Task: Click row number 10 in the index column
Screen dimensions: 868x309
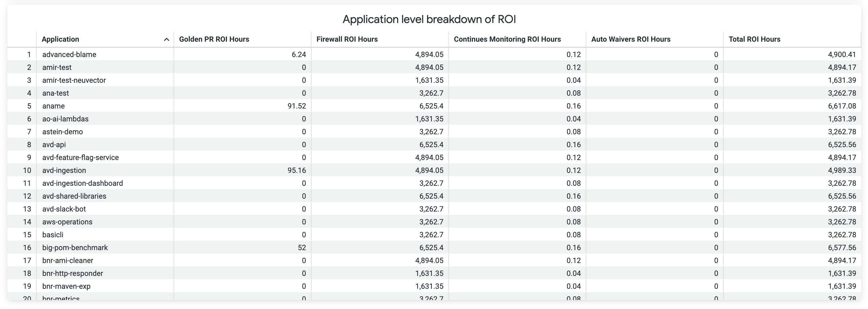Action: pyautogui.click(x=27, y=170)
